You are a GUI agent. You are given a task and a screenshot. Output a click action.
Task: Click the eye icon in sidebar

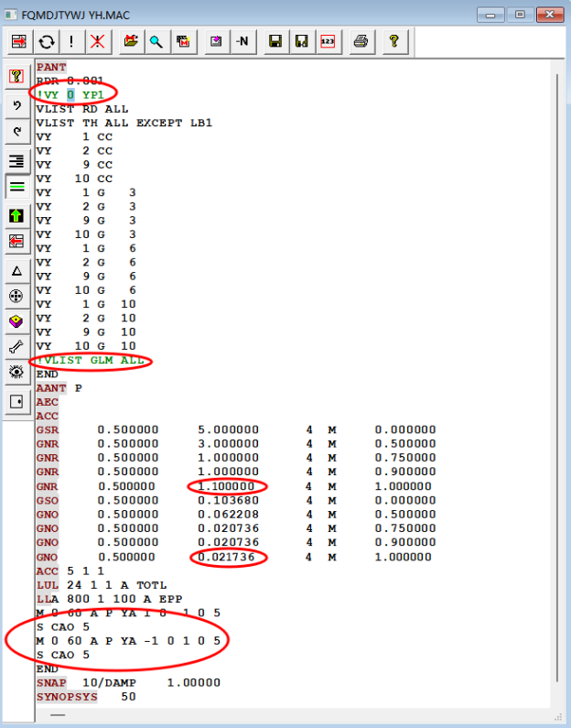click(x=17, y=372)
